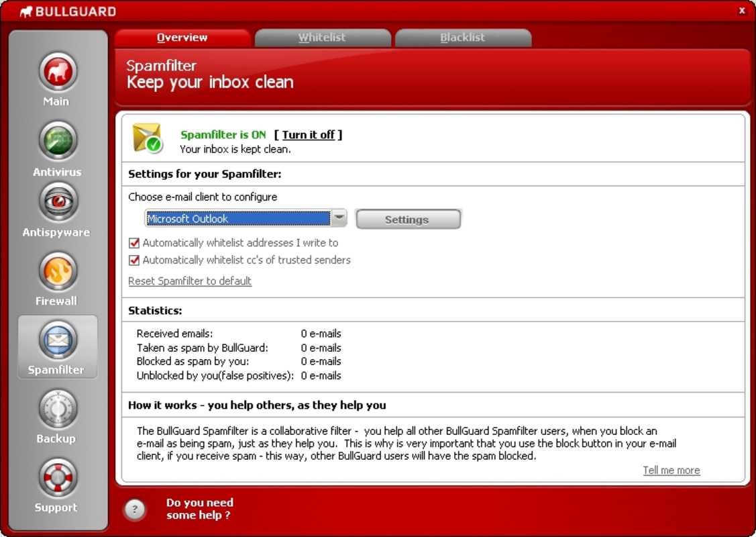Click Reset Spamfilter to default link
The image size is (756, 537).
tap(190, 281)
